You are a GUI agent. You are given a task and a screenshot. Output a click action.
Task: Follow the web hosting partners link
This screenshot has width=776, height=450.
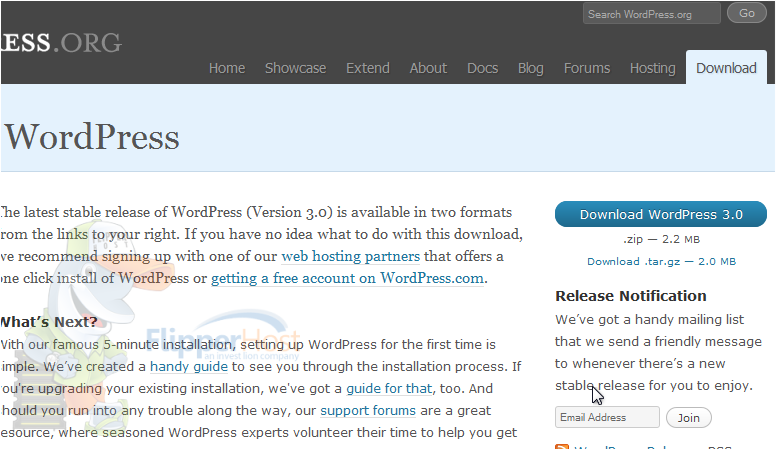pos(350,256)
